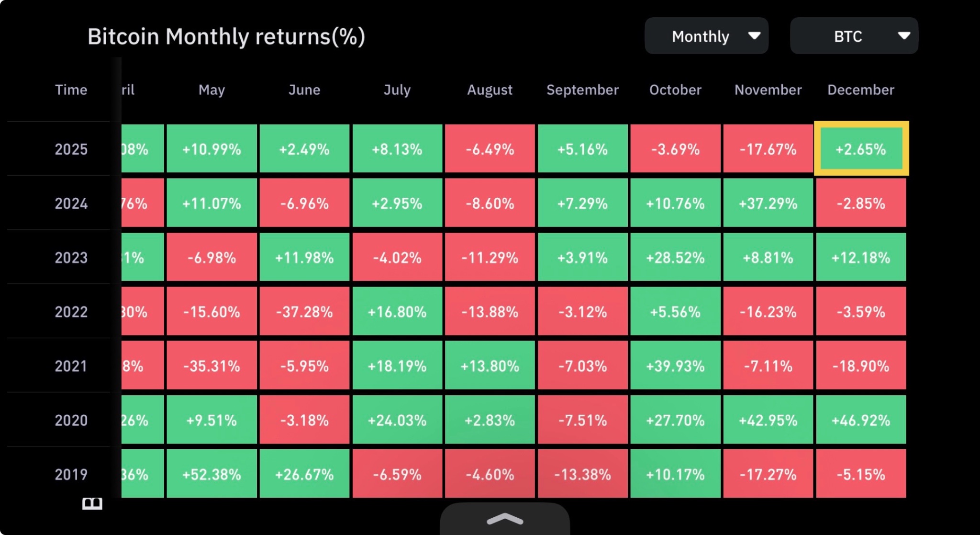Select the 2019 year row label

click(71, 474)
